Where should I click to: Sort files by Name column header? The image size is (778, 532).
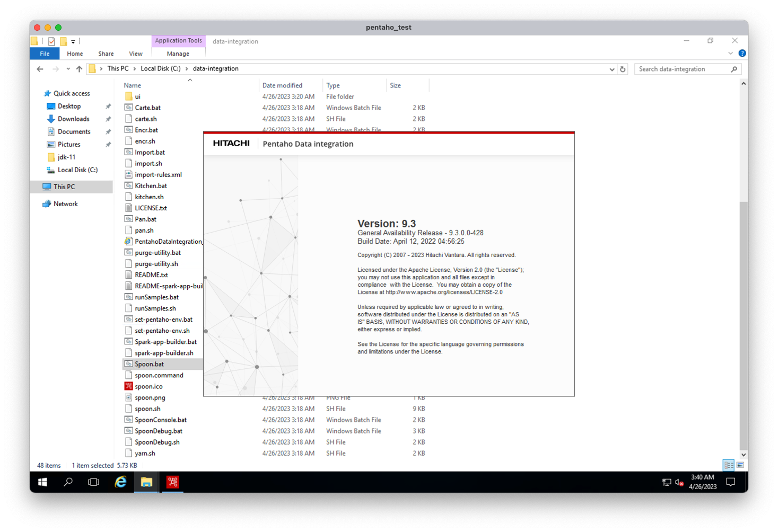coord(133,85)
